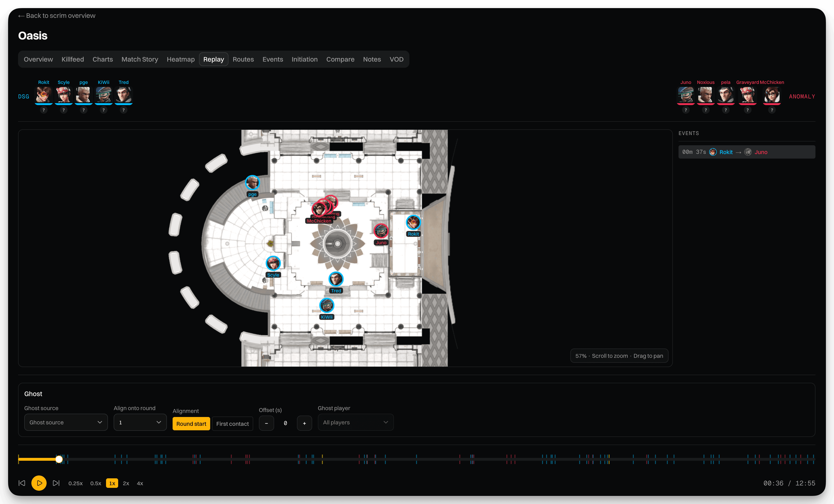834x504 pixels.
Task: Set playback speed to 0.25x
Action: coord(75,483)
